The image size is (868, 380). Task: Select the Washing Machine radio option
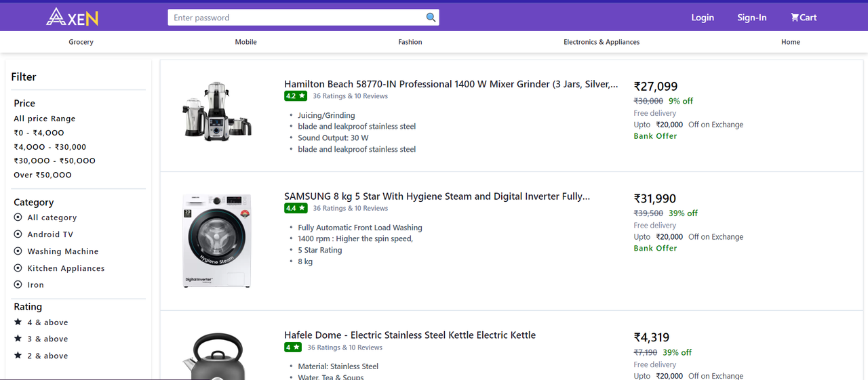click(18, 251)
